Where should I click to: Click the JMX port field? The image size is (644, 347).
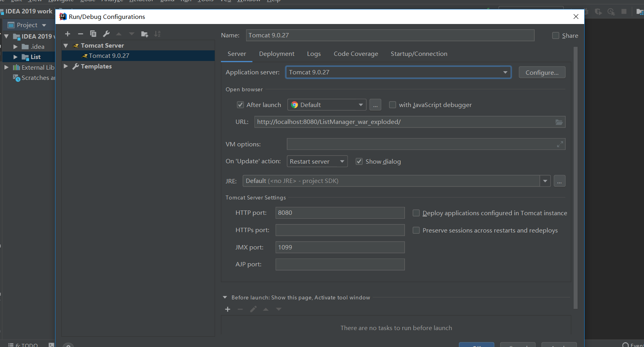(340, 247)
